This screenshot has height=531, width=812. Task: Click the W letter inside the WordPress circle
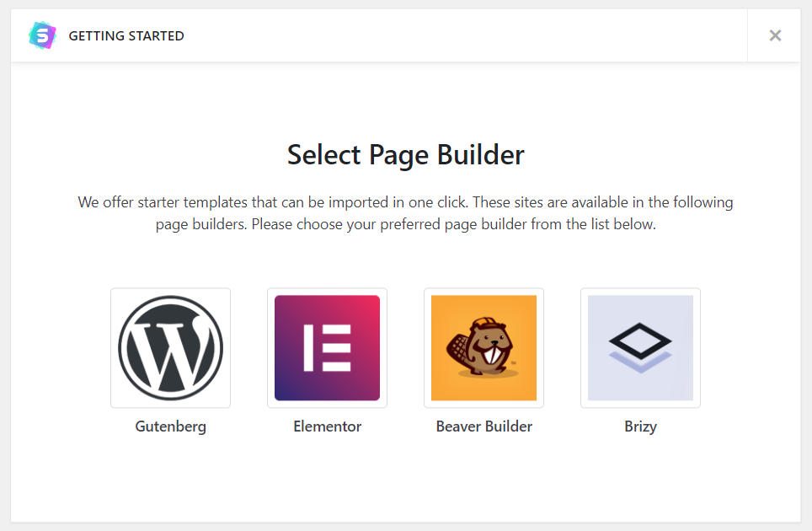point(170,354)
